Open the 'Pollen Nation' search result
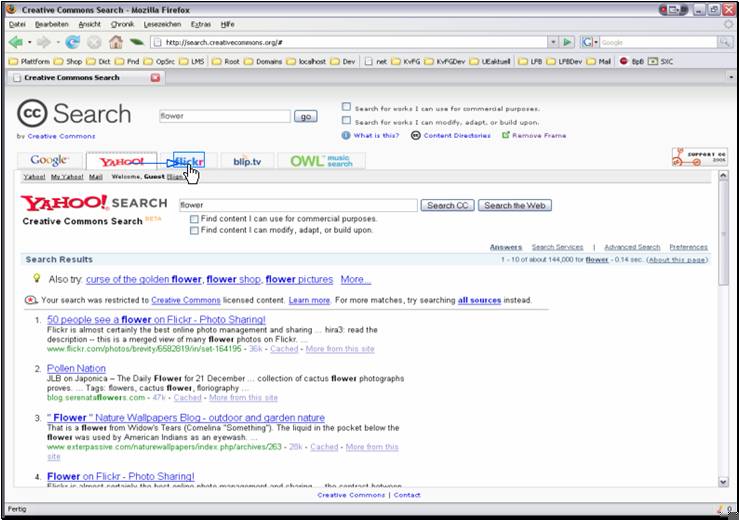 (x=76, y=369)
